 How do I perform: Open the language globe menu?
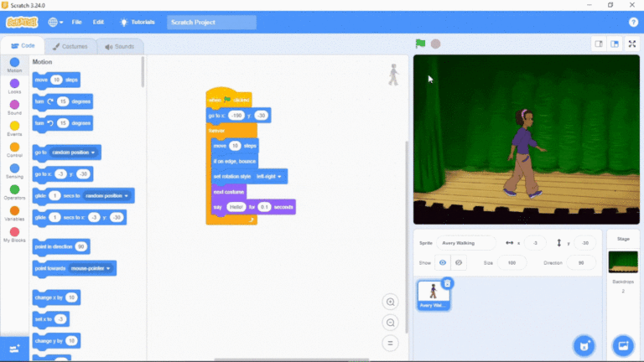pyautogui.click(x=55, y=22)
